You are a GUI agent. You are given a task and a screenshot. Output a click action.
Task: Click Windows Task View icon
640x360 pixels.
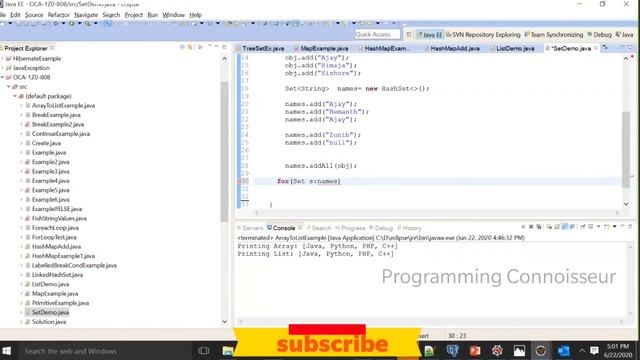coord(203,351)
